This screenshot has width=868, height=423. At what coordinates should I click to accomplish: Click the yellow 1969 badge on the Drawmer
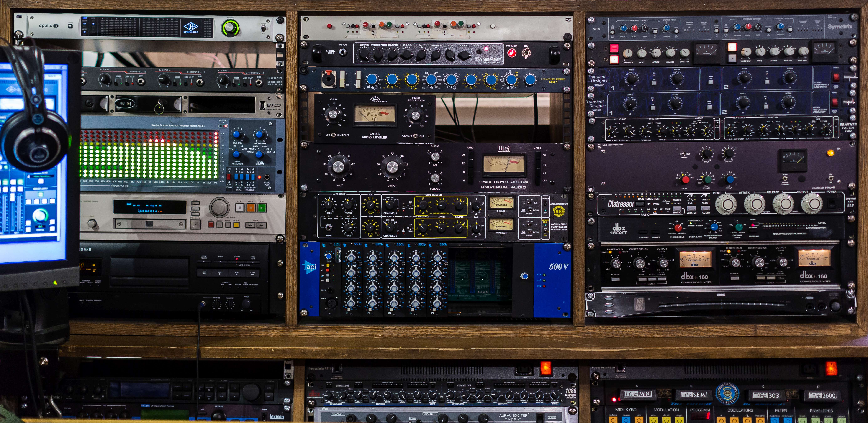[x=559, y=211]
